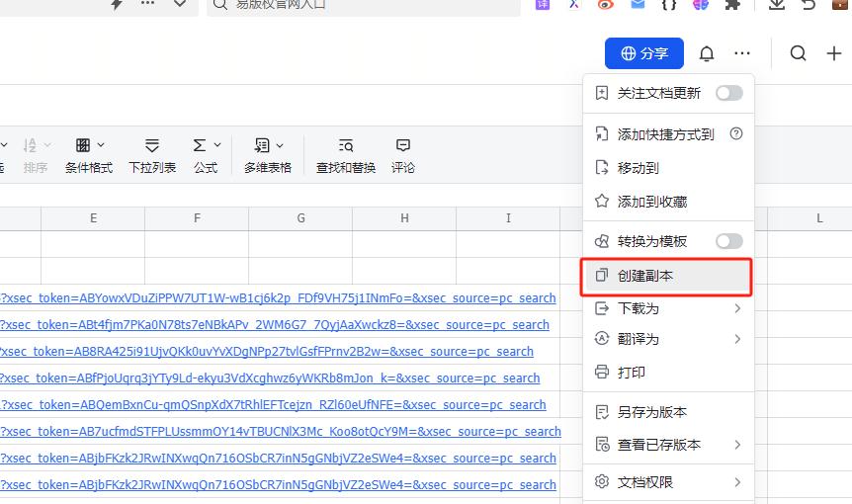852x504 pixels.
Task: Expand the 翻译为 submenu arrow
Action: [737, 339]
